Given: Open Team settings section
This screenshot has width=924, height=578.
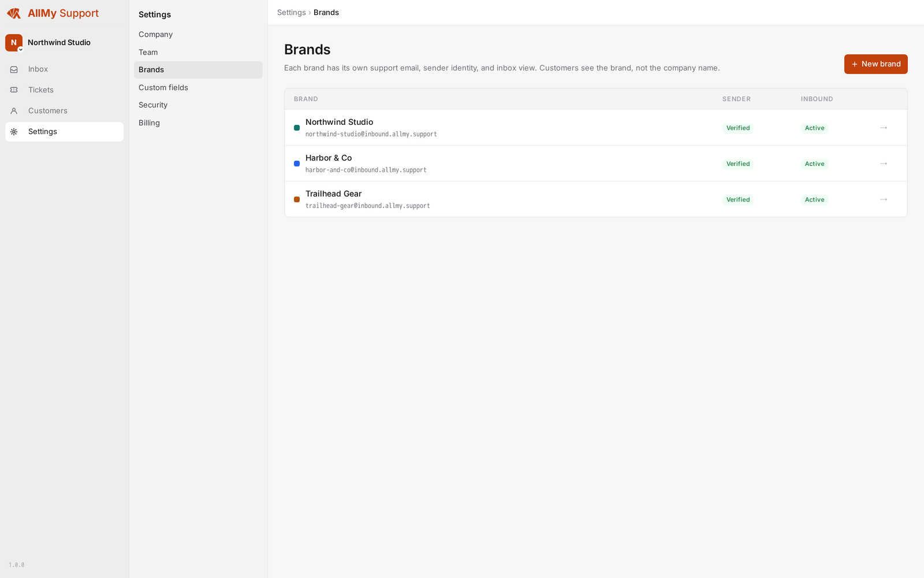Looking at the screenshot, I should point(198,53).
